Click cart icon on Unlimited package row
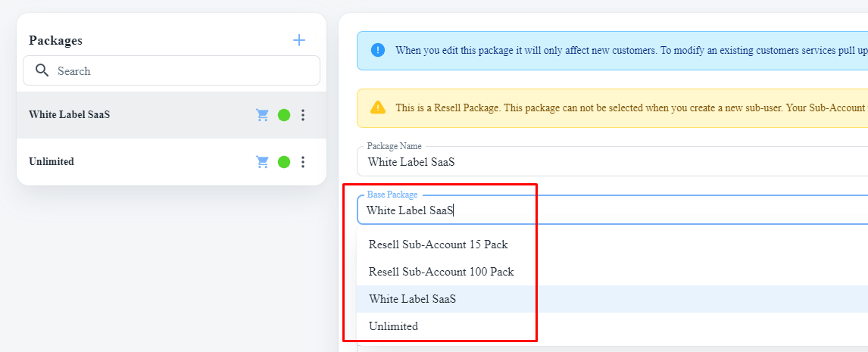This screenshot has height=352, width=868. [263, 162]
